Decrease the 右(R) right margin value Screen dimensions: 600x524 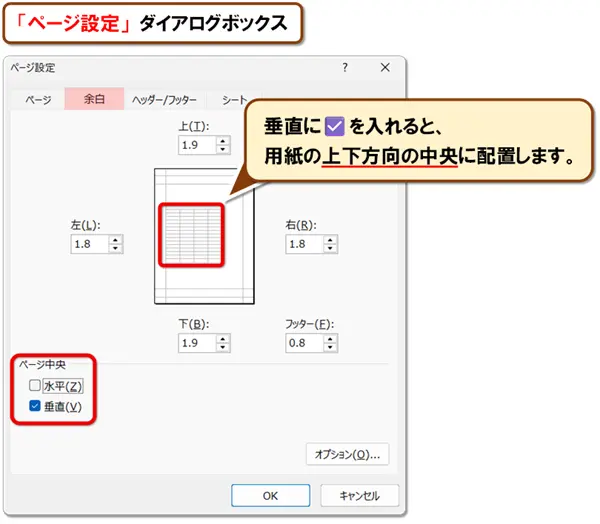pos(330,249)
